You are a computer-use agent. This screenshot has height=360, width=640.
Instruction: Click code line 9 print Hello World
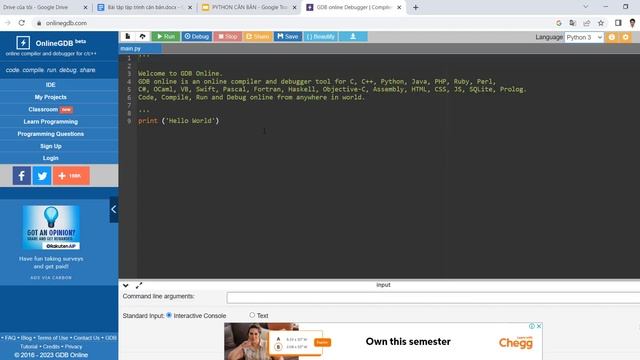pyautogui.click(x=178, y=121)
